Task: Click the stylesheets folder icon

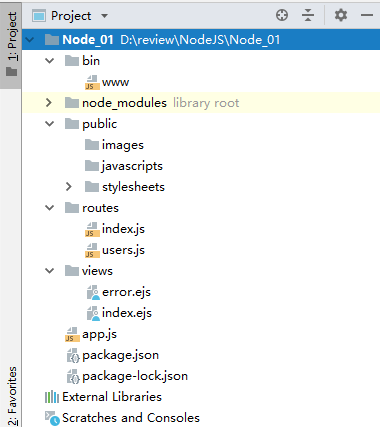Action: tap(92, 187)
